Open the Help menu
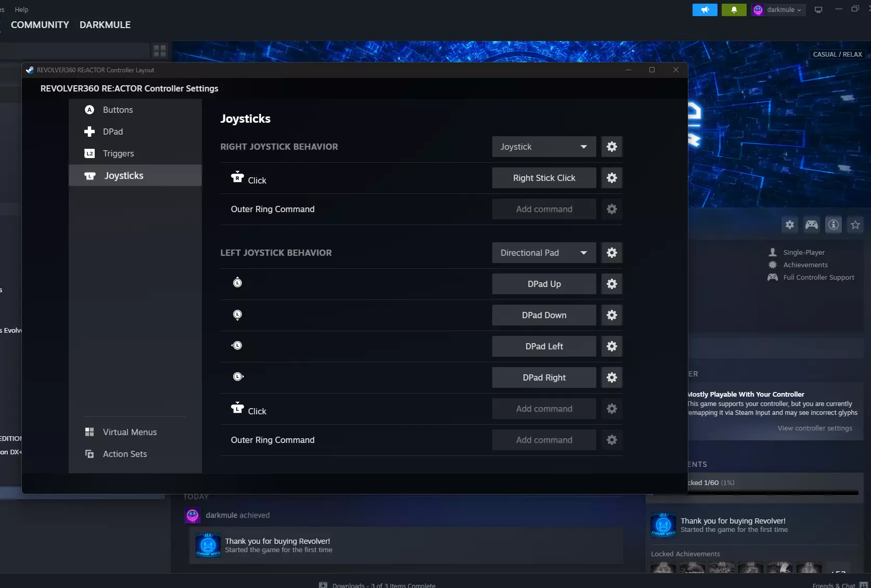This screenshot has width=871, height=588. [21, 9]
